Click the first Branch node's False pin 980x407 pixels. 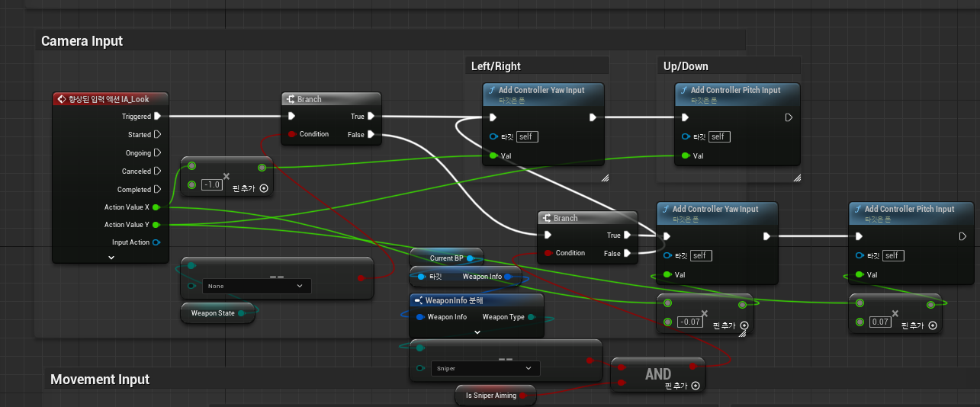371,134
